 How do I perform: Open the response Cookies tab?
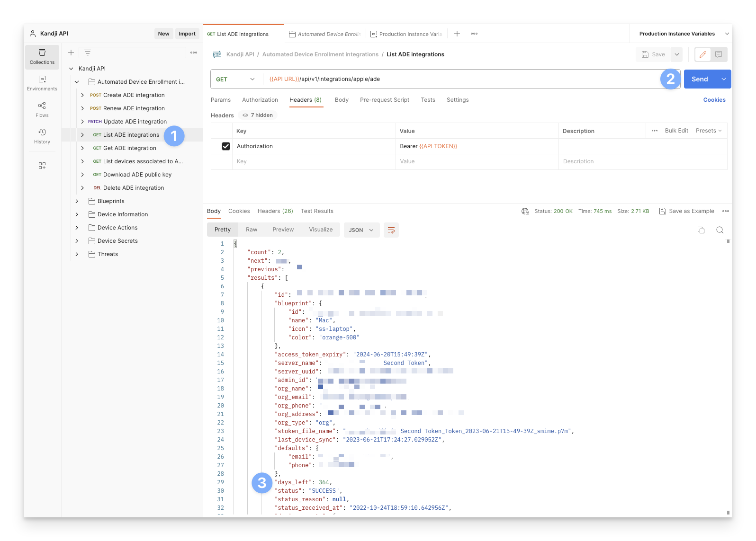click(239, 211)
